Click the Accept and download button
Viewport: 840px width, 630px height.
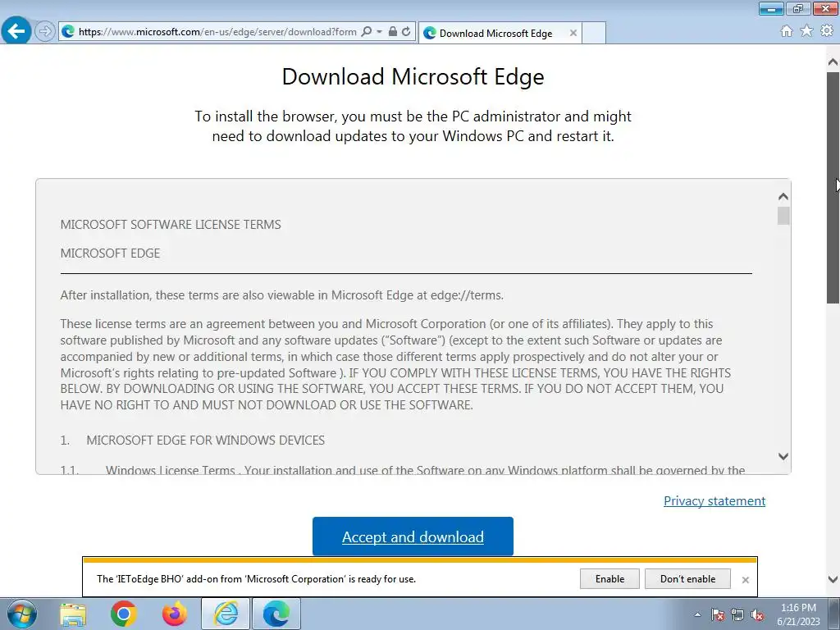(413, 536)
